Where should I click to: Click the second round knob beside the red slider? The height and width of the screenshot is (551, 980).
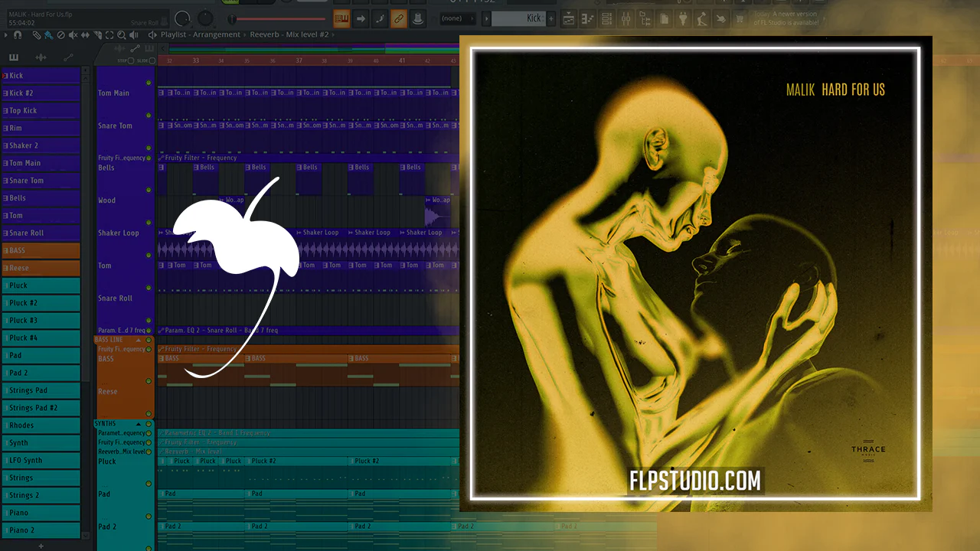[x=206, y=18]
